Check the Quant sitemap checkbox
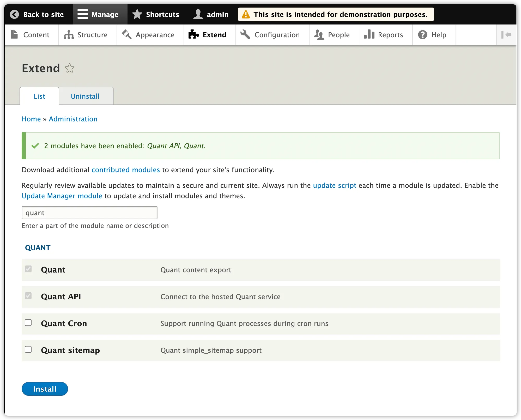 click(x=28, y=349)
